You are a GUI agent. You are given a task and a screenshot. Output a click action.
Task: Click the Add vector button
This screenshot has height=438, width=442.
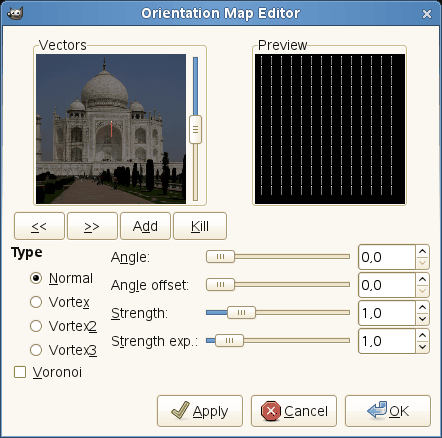(x=145, y=226)
